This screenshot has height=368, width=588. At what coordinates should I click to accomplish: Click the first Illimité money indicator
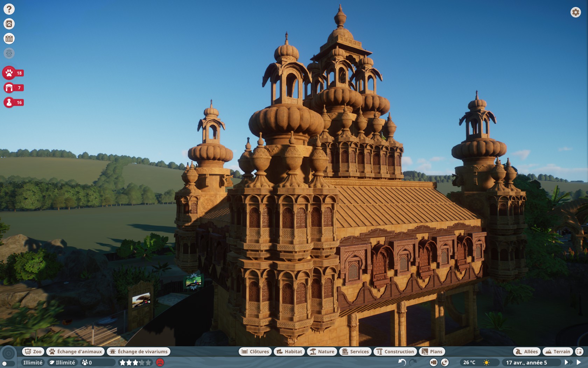tap(33, 363)
